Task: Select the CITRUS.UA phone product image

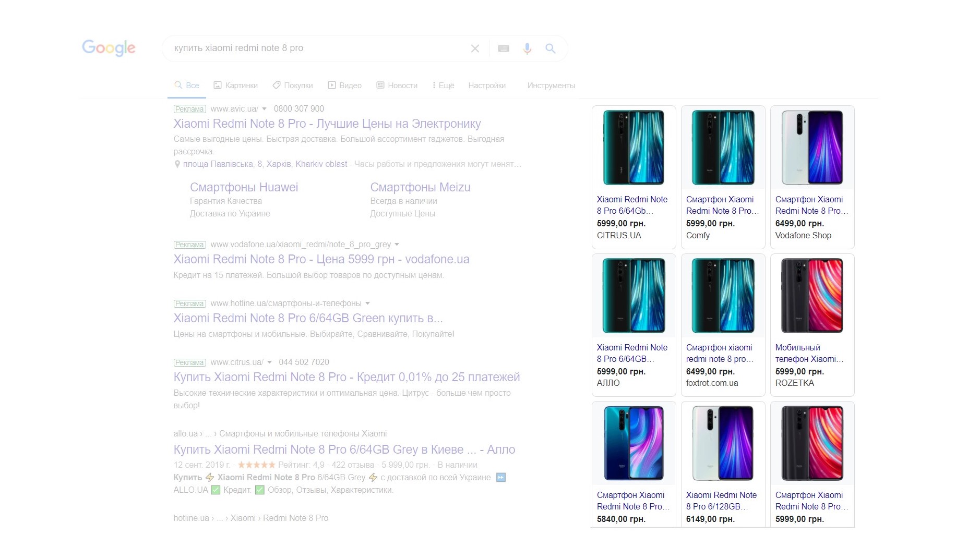Action: (634, 148)
